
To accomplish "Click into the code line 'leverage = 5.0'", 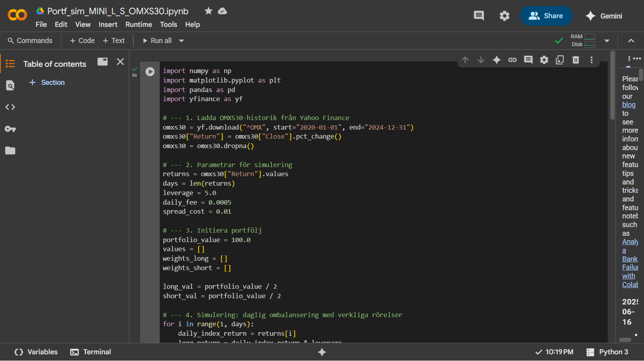I will pyautogui.click(x=189, y=193).
